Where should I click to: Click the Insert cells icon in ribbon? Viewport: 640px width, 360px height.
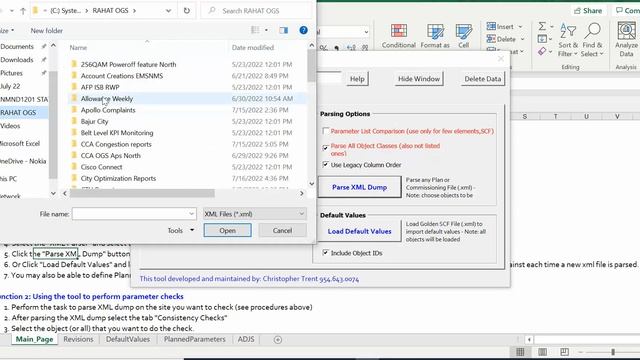point(491,27)
